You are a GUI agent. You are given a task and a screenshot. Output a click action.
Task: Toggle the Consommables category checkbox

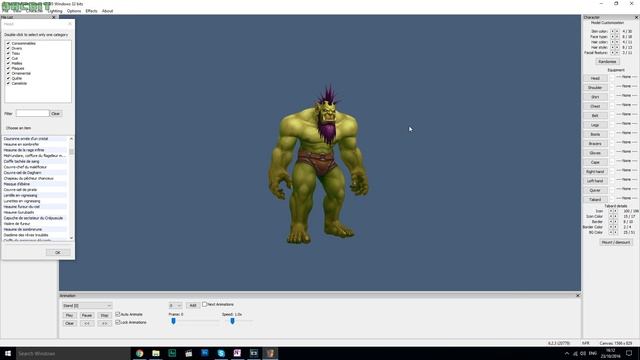[8, 43]
